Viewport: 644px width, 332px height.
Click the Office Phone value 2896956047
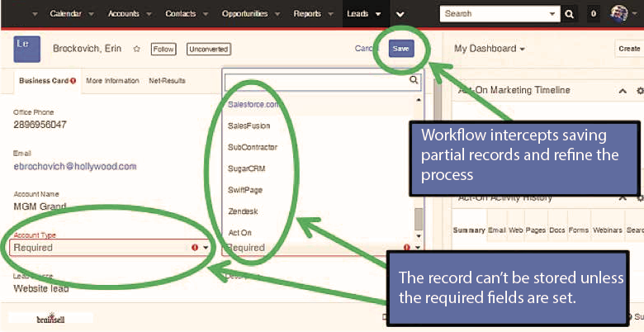[40, 125]
